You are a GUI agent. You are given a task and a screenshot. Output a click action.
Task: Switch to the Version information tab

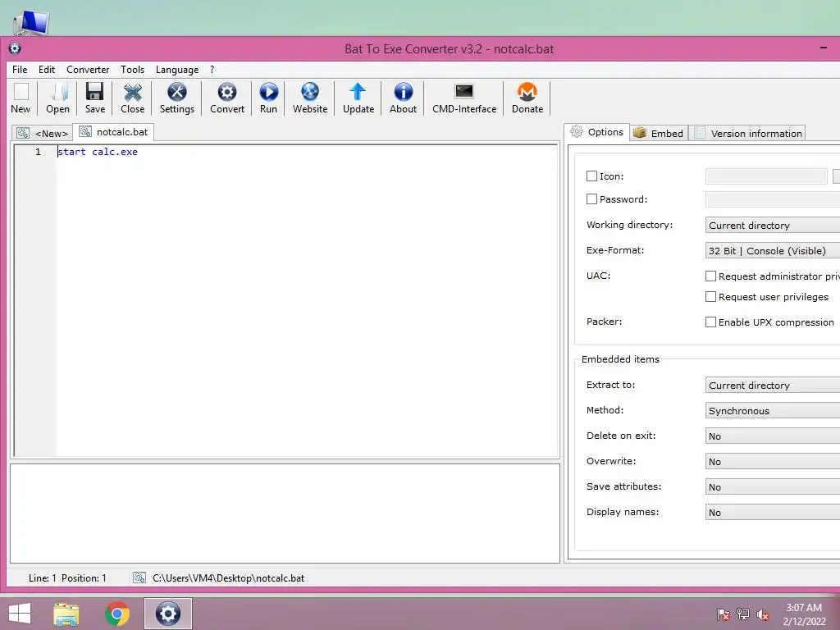(x=748, y=134)
